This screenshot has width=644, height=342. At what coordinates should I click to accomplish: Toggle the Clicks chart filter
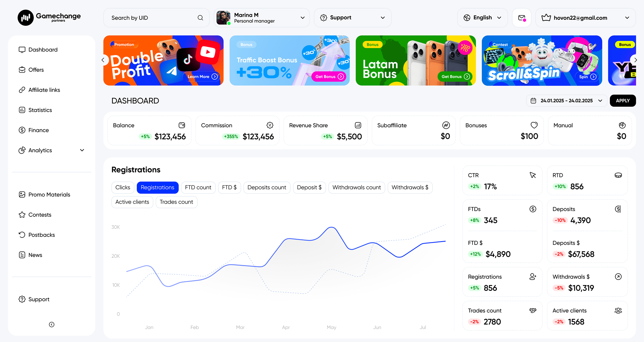click(x=123, y=187)
